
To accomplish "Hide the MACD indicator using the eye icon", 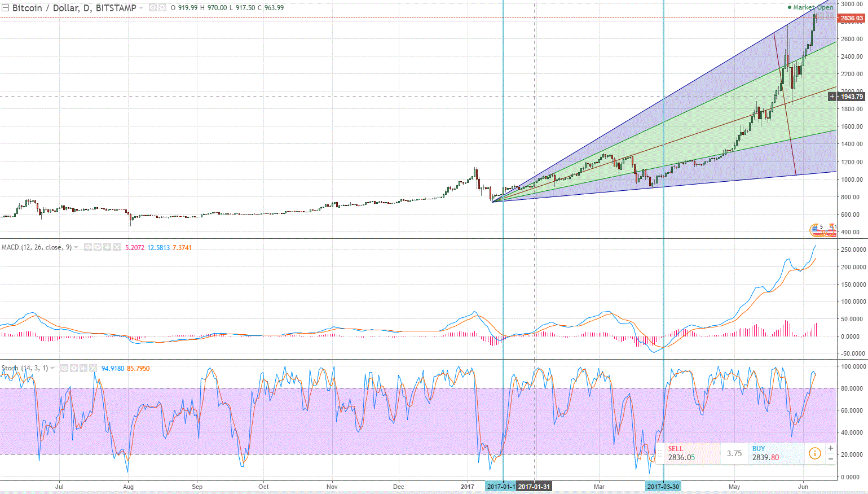I will coord(88,247).
